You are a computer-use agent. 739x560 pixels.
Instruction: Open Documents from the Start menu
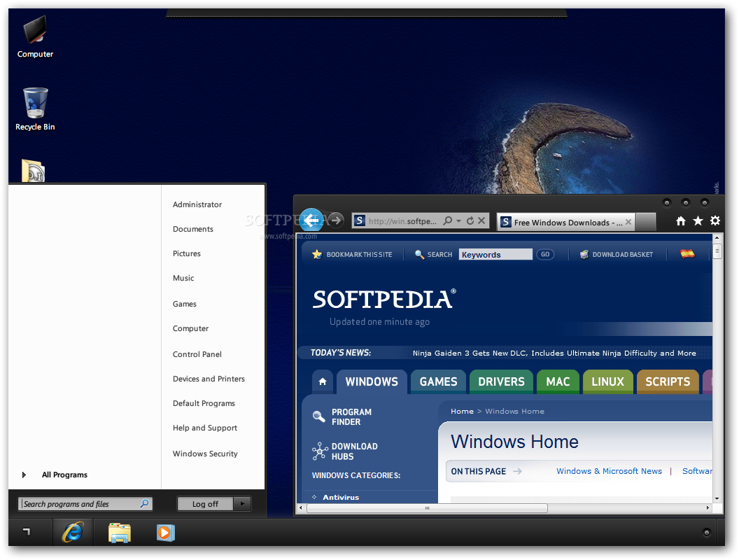[x=192, y=229]
